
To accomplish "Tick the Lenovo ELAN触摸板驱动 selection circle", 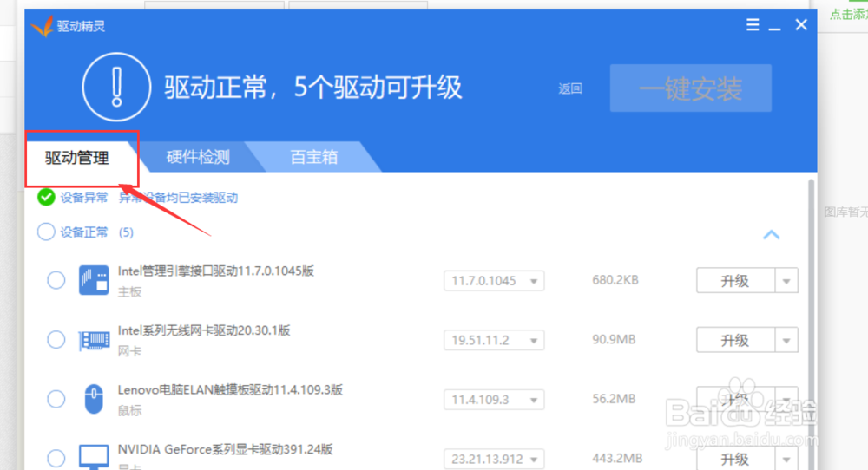I will click(56, 399).
